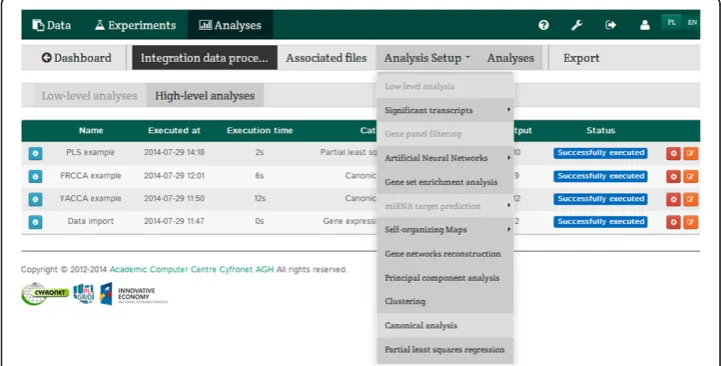Sort by Execution time column header
The width and height of the screenshot is (721, 366).
260,131
